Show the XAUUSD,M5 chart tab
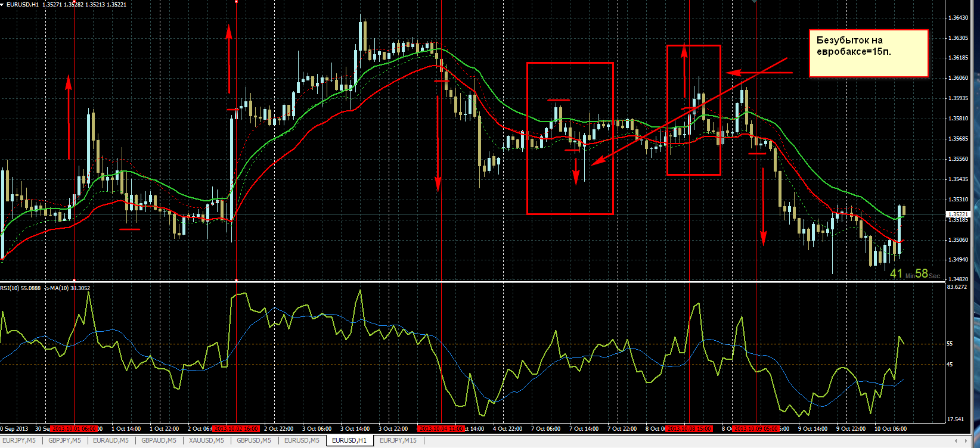Viewport: 980px width, 448px height. coord(206,441)
